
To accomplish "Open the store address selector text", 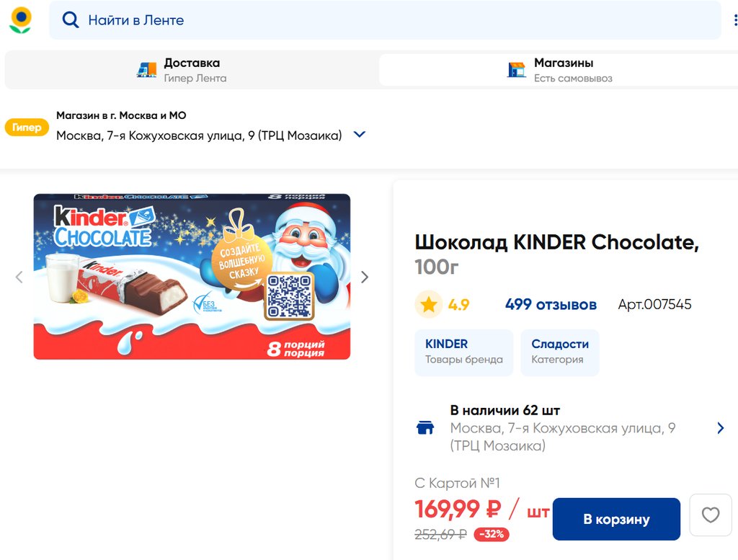I will coord(199,135).
